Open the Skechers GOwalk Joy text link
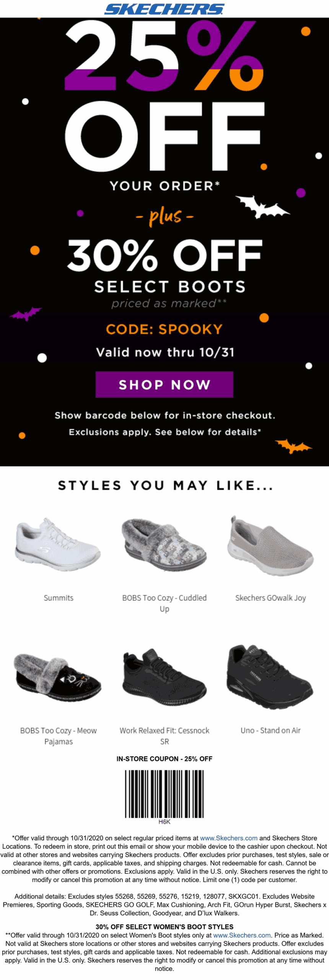The image size is (329, 980). coord(270,598)
